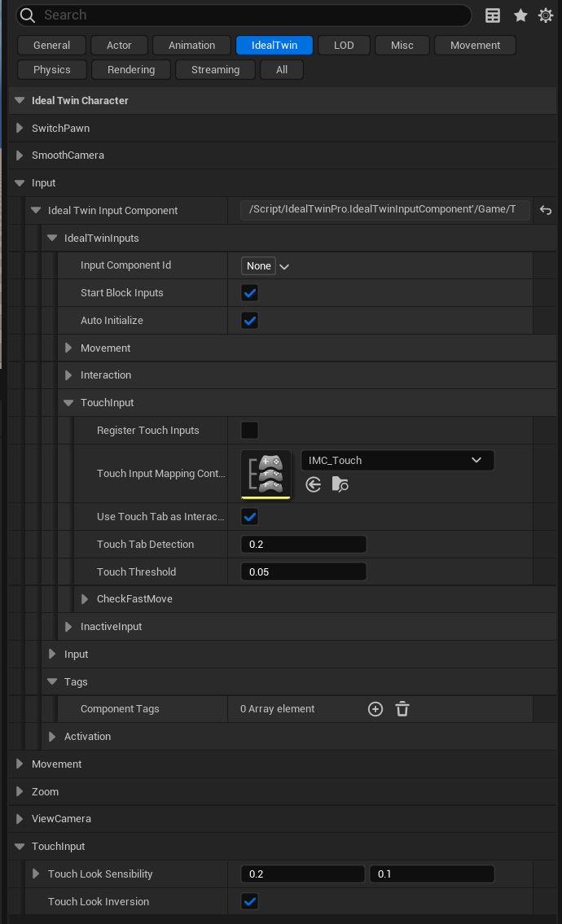Image resolution: width=562 pixels, height=924 pixels.
Task: Expand the SwitchPawn section
Action: [x=20, y=129]
